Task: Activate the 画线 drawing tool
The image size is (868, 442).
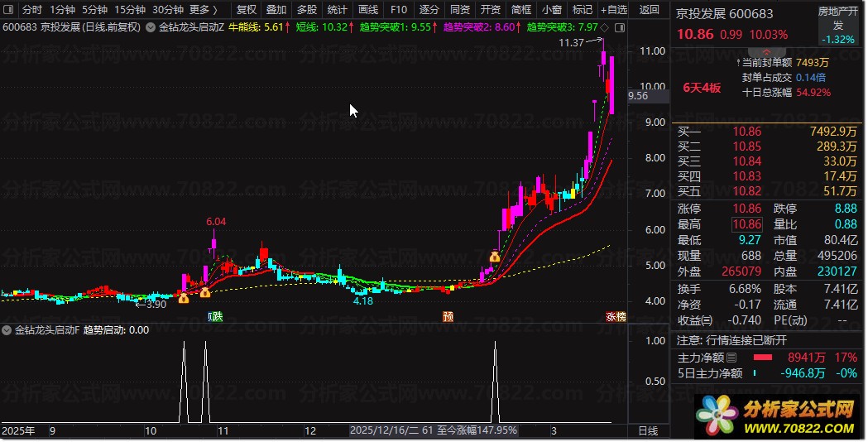Action: pyautogui.click(x=368, y=9)
